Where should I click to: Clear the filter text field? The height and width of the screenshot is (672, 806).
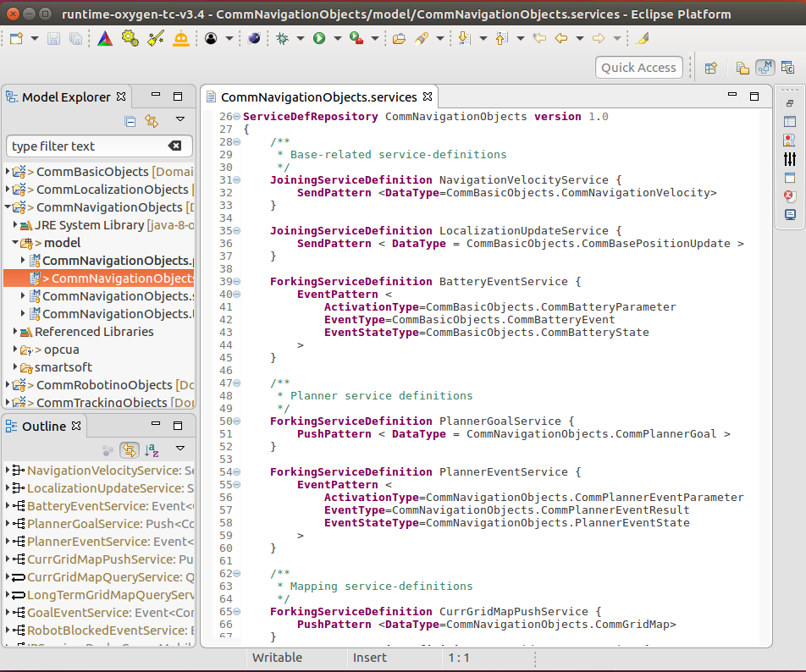[175, 146]
